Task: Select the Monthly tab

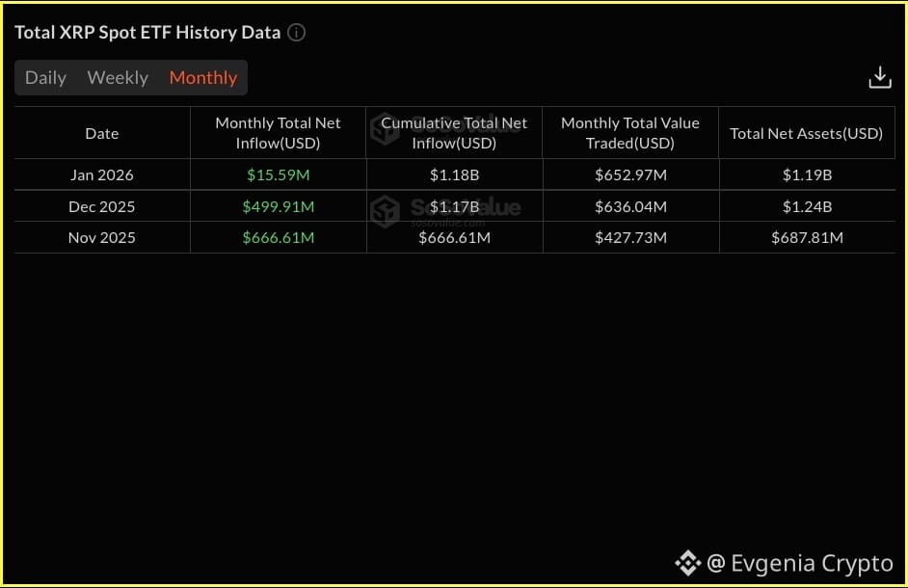Action: (203, 78)
